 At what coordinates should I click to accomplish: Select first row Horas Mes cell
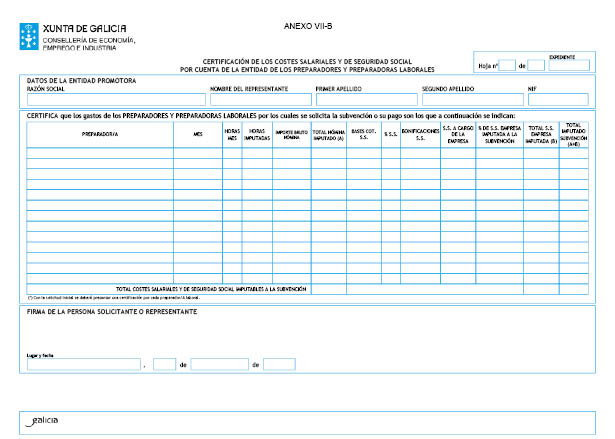point(232,153)
